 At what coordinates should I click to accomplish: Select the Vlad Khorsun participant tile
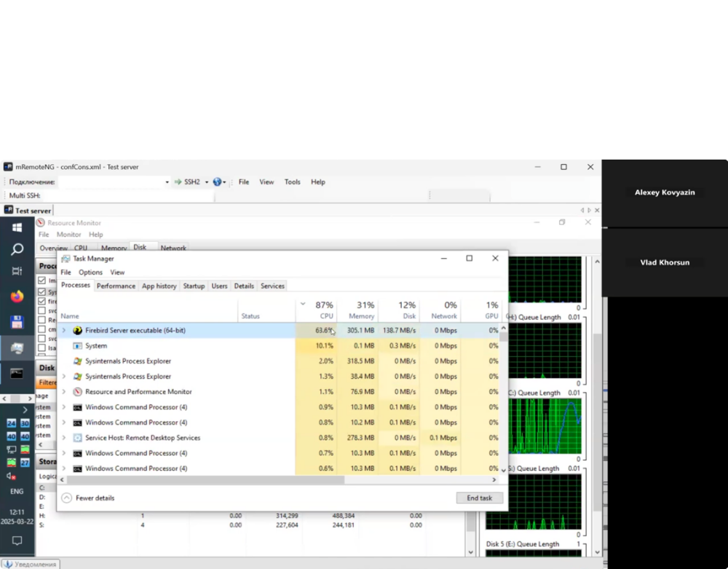[665, 262]
